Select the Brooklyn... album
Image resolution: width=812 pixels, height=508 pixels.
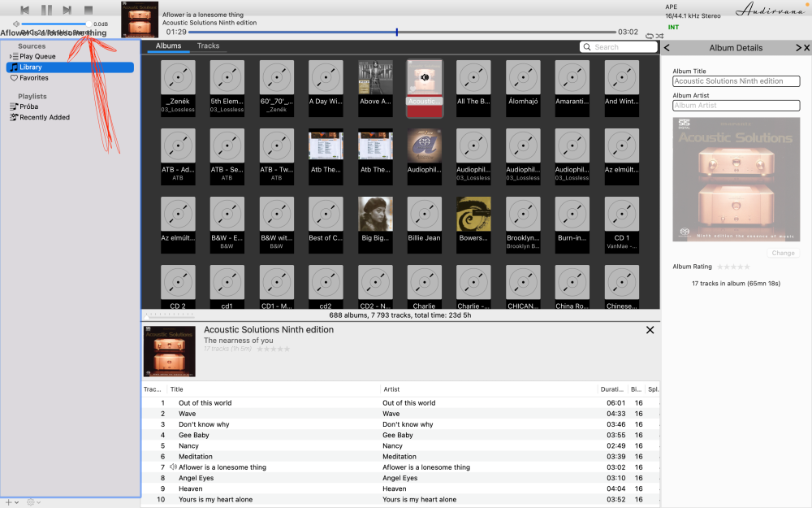(x=523, y=225)
